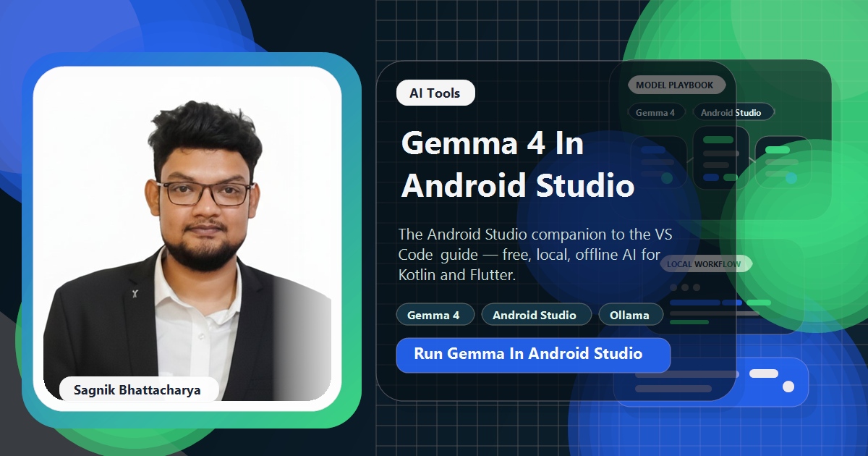This screenshot has width=868, height=456.
Task: Click the green pill icon atop the middle playbook card
Action: coord(718,140)
